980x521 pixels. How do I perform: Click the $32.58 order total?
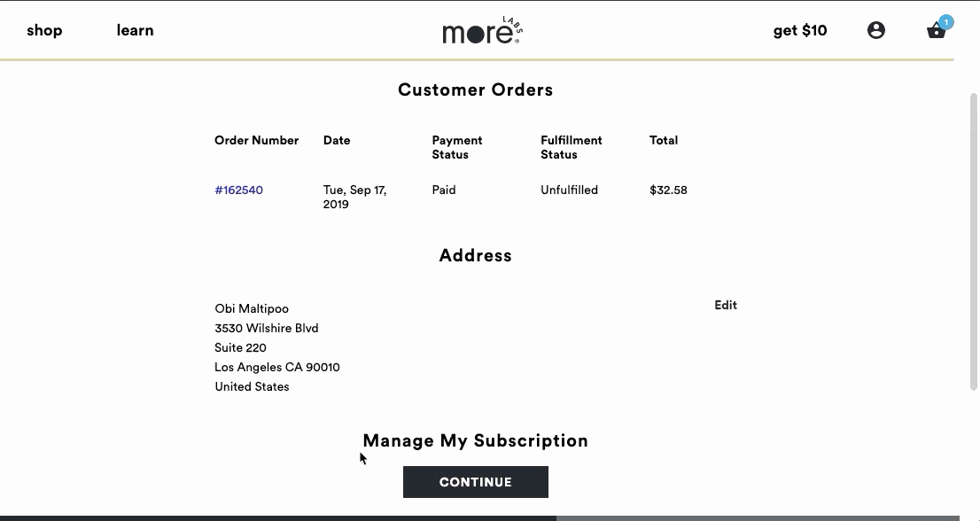[668, 191]
